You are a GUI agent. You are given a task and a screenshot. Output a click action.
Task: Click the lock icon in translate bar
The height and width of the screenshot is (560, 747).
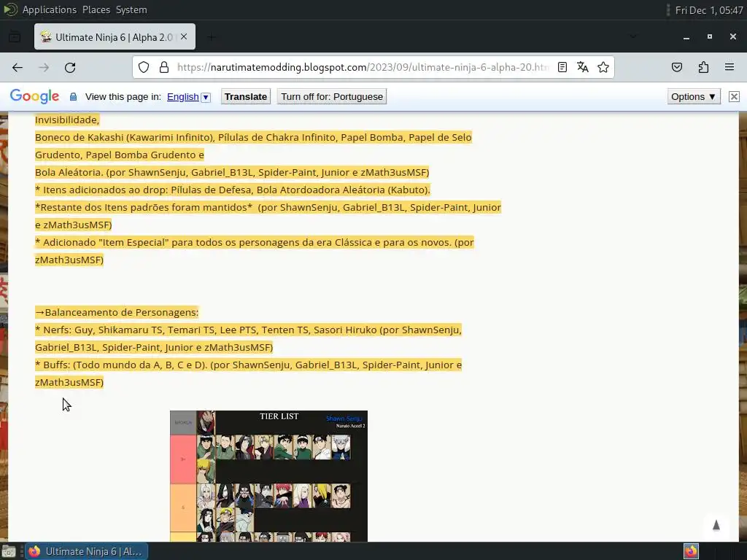point(74,97)
